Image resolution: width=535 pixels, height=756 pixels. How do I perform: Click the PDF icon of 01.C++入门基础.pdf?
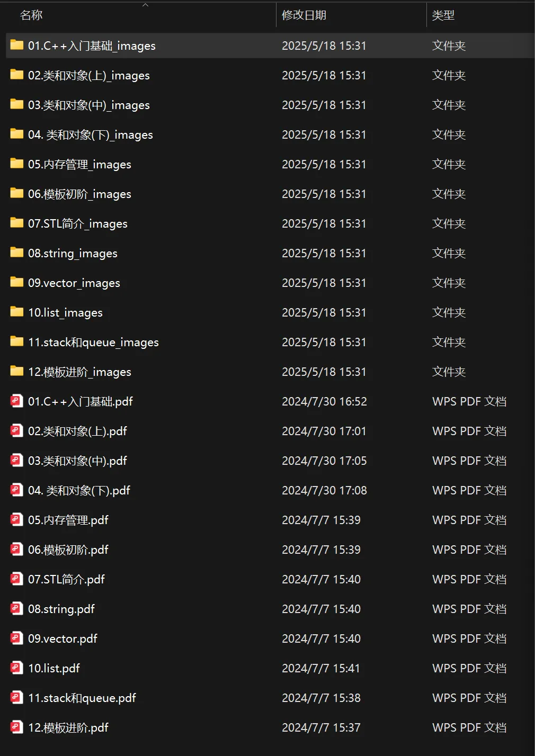(17, 401)
